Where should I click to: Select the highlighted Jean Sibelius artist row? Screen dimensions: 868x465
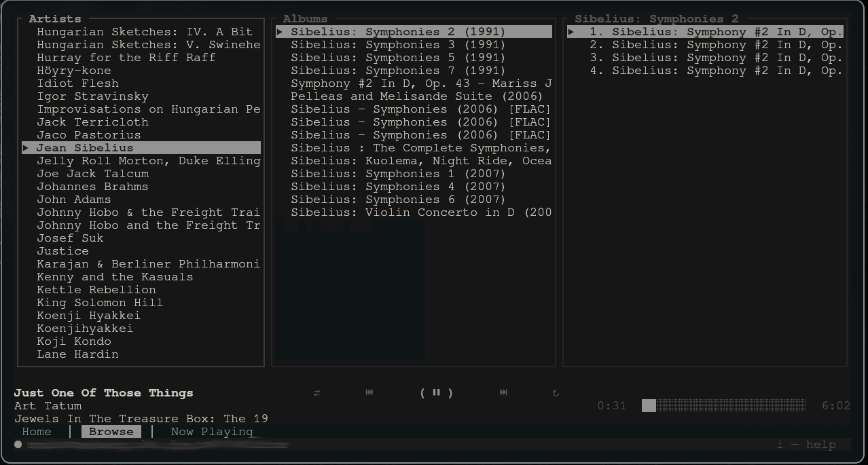pyautogui.click(x=141, y=148)
